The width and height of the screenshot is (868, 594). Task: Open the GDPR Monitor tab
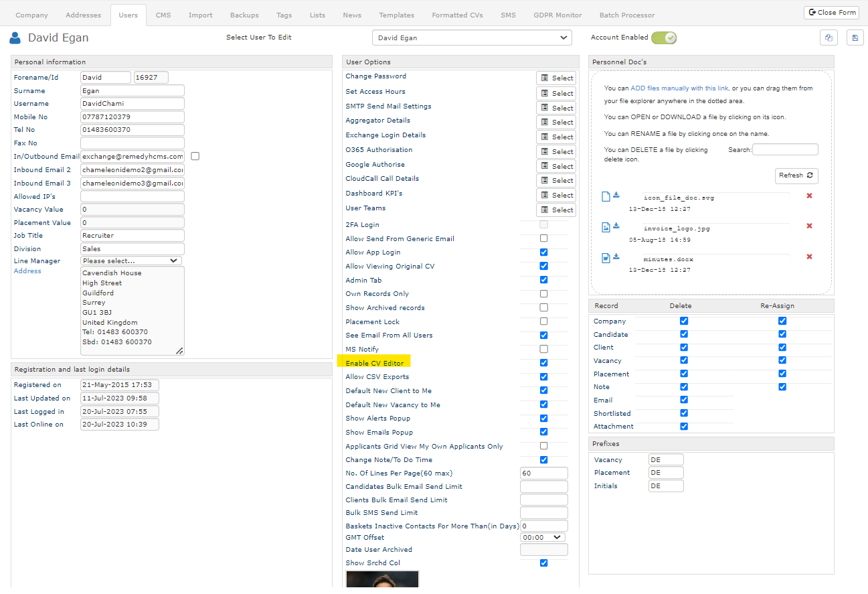557,15
